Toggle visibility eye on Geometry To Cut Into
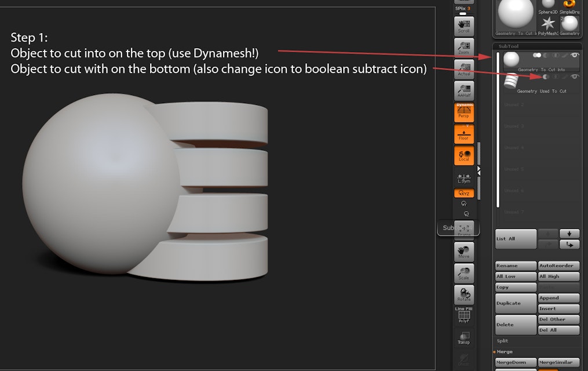This screenshot has width=588, height=371. (574, 55)
